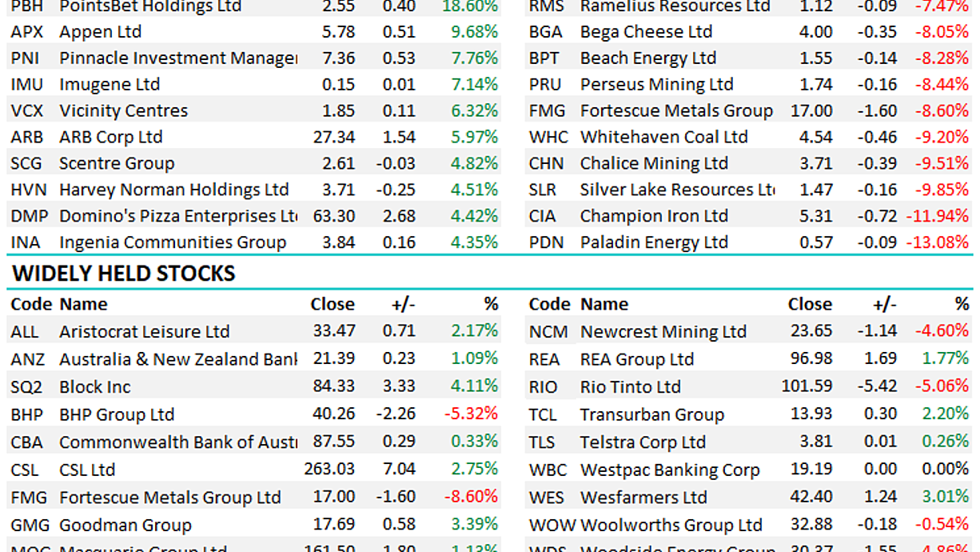Screen dimensions: 980x552
Task: Select Commonwealth Bank's 87.55 close price
Action: coord(334,442)
